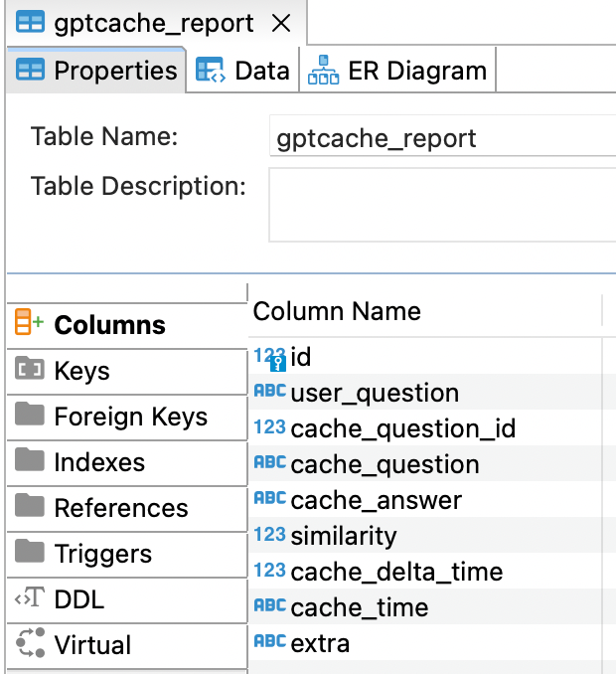Screen dimensions: 616x674
Task: Select the Columns section
Action: (x=127, y=325)
